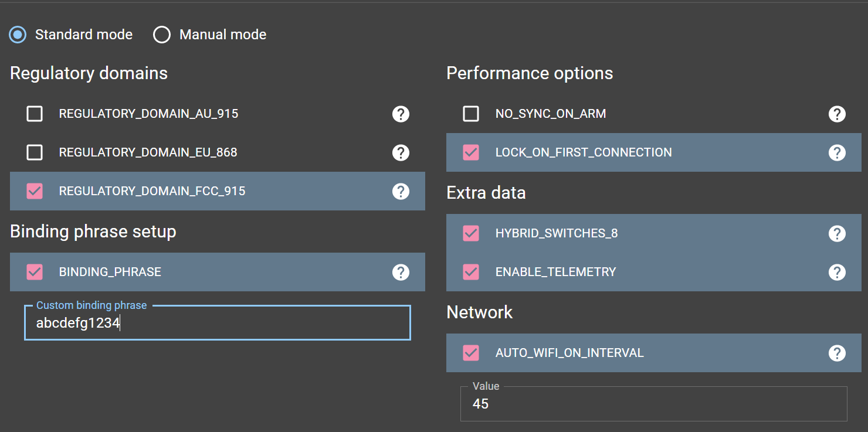Image resolution: width=868 pixels, height=432 pixels.
Task: Open help for AUTO_WIFI_ON_INTERVAL
Action: (837, 353)
